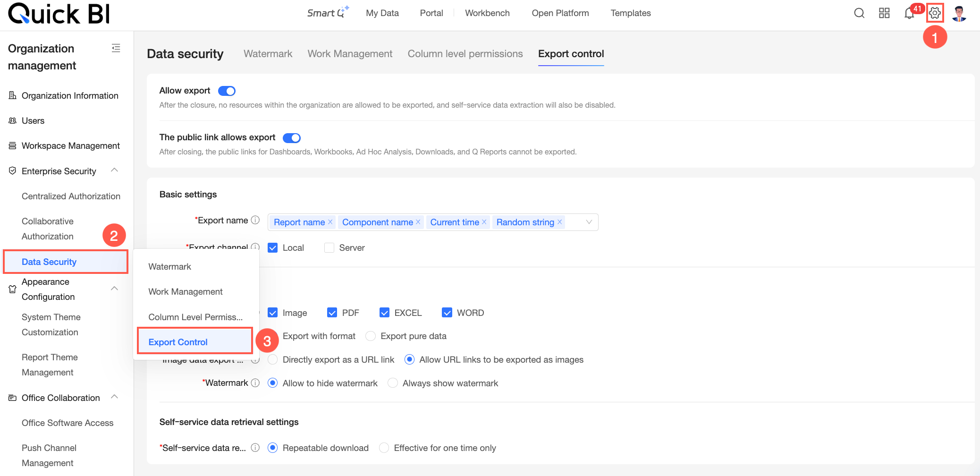This screenshot has height=476, width=980.
Task: Select Effective for one time only
Action: point(384,448)
